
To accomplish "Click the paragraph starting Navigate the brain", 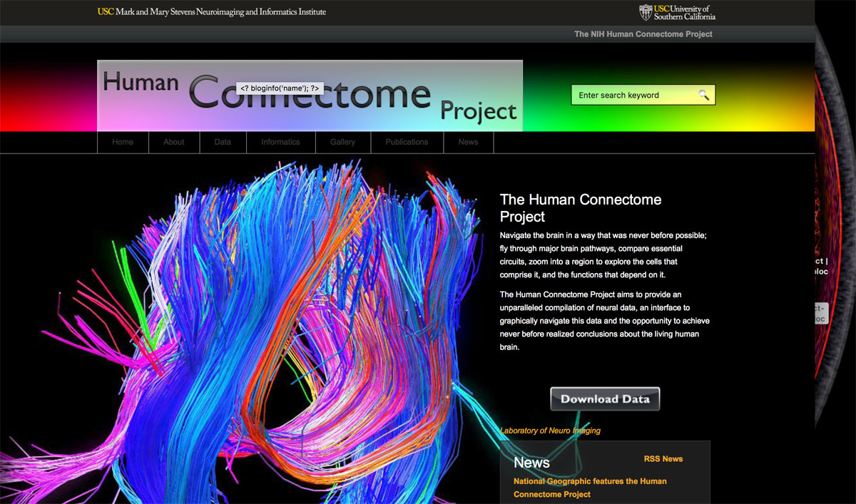I will 603,255.
